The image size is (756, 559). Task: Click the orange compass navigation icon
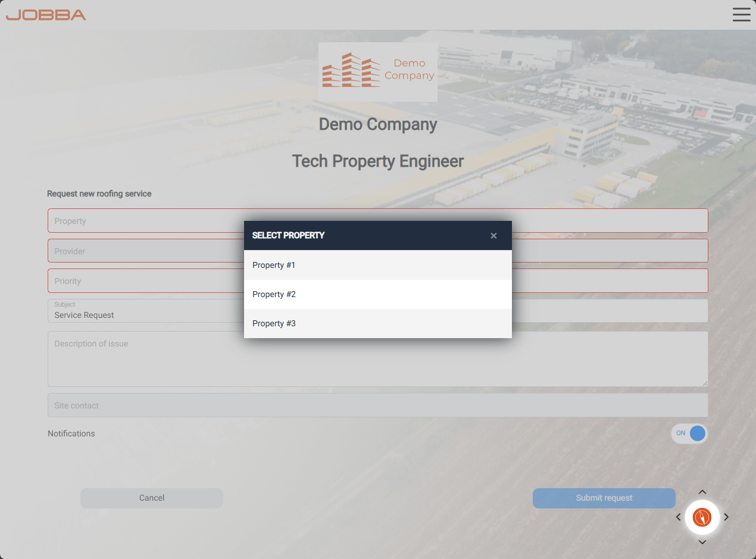(x=702, y=517)
